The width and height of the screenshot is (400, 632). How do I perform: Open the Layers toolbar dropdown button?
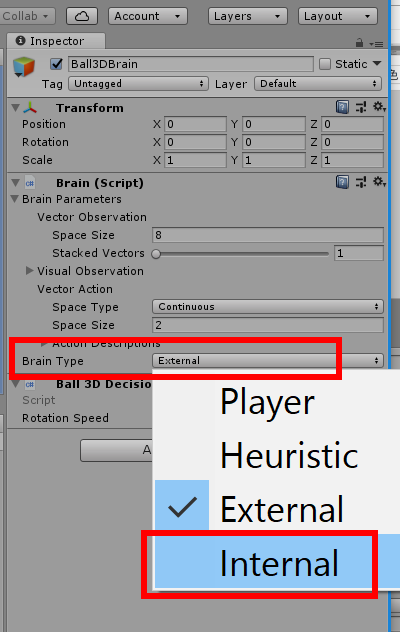point(248,16)
